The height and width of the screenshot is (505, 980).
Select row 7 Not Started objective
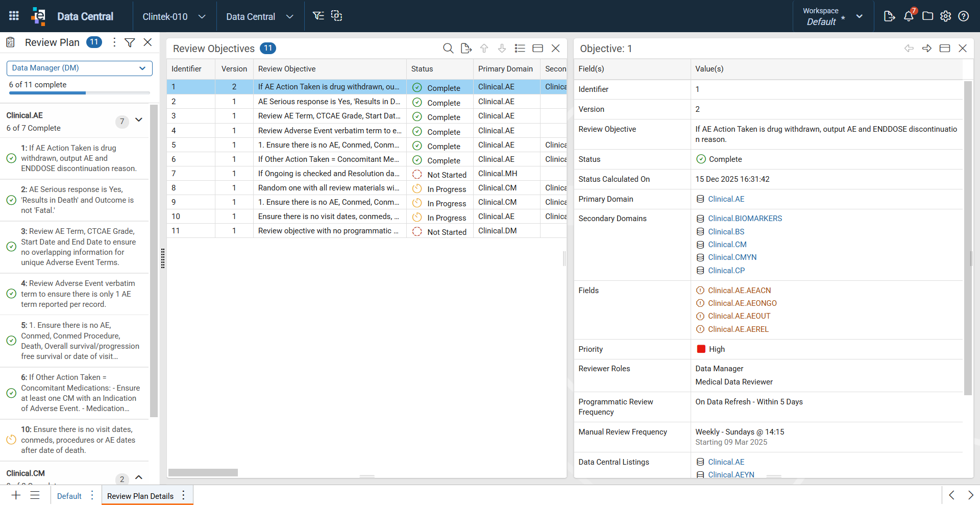(366, 174)
